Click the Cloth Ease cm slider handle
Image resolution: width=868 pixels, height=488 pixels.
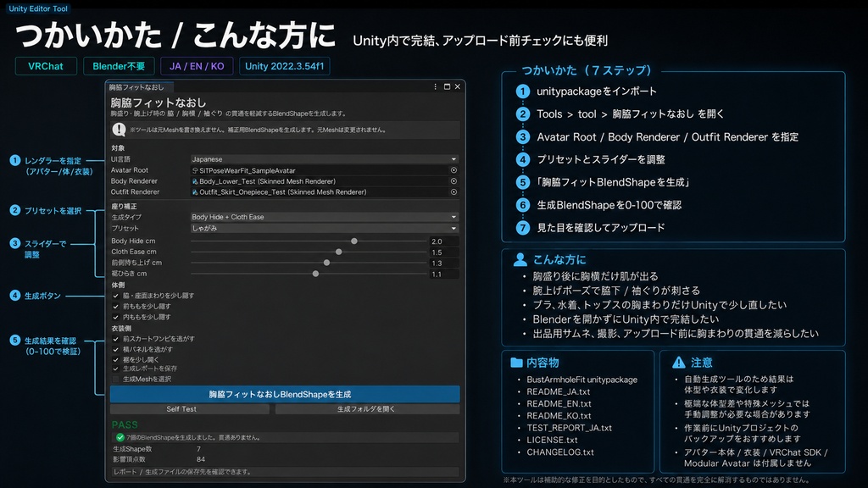click(x=339, y=252)
